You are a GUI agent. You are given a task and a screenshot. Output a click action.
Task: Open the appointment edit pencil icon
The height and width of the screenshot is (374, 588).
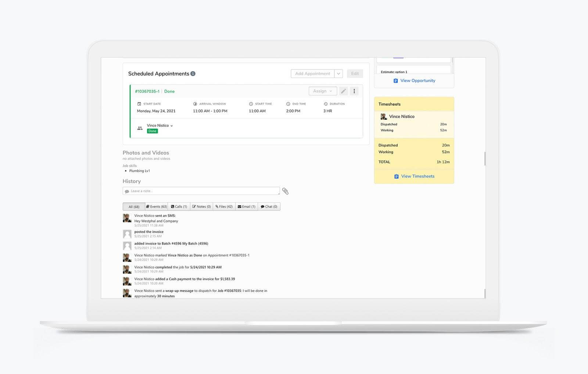click(344, 91)
